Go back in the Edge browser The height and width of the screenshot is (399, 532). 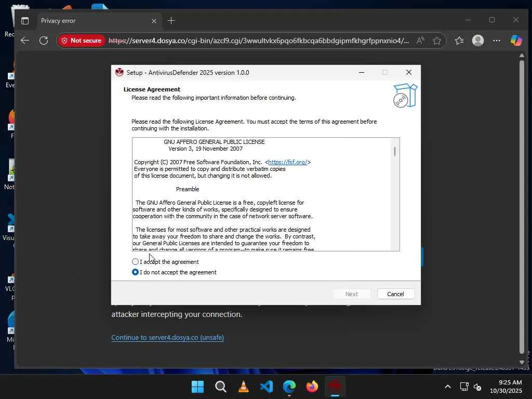tap(25, 41)
